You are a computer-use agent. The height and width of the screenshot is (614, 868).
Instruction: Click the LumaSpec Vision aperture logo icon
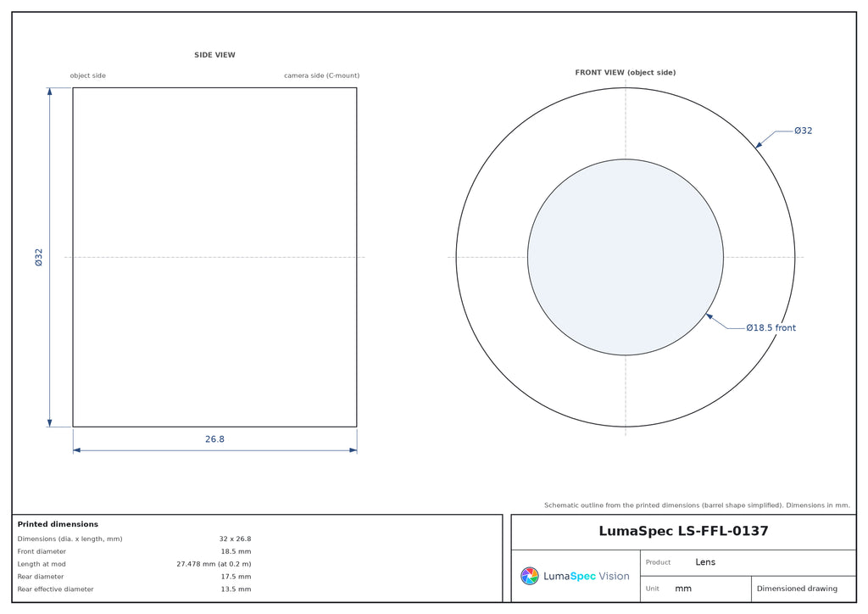coord(529,576)
